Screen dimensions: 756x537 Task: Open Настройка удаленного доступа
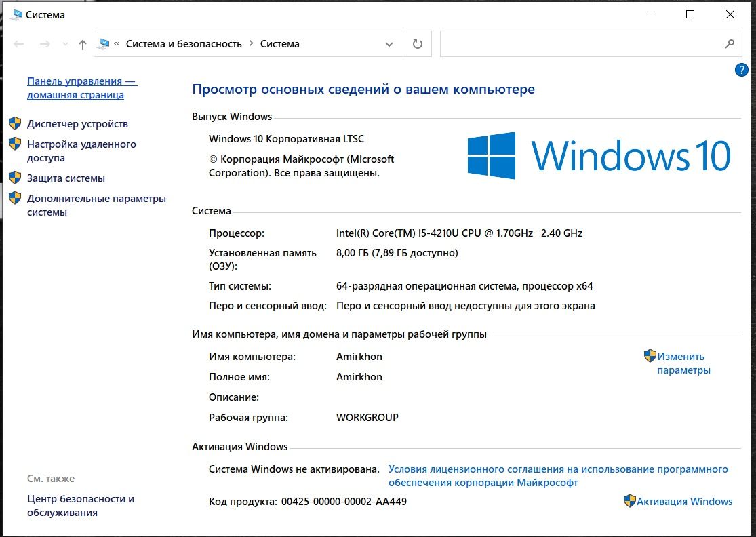click(81, 151)
